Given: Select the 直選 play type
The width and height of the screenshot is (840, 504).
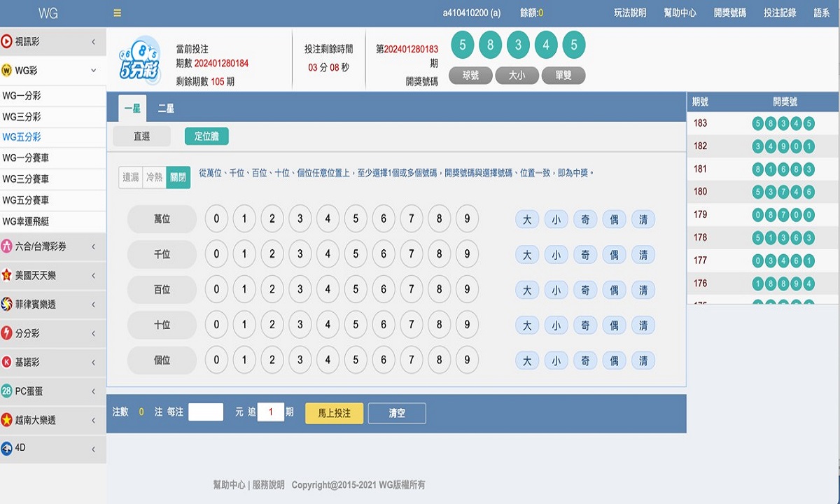Looking at the screenshot, I should (x=141, y=136).
